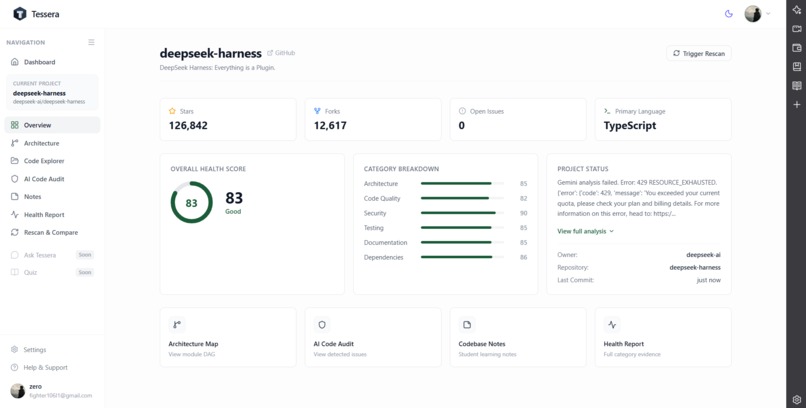Collapse the navigation sidebar menu icon
This screenshot has height=408, width=806.
click(x=91, y=42)
